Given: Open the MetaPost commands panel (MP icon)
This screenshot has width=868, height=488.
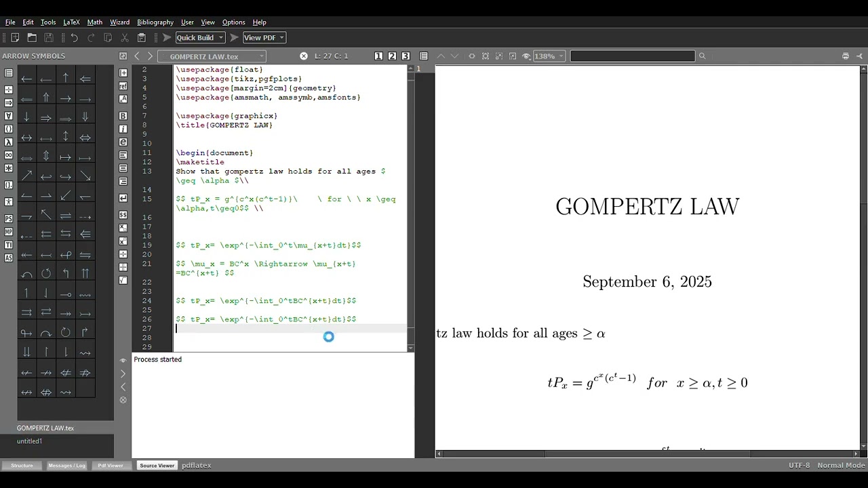Looking at the screenshot, I should [8, 232].
